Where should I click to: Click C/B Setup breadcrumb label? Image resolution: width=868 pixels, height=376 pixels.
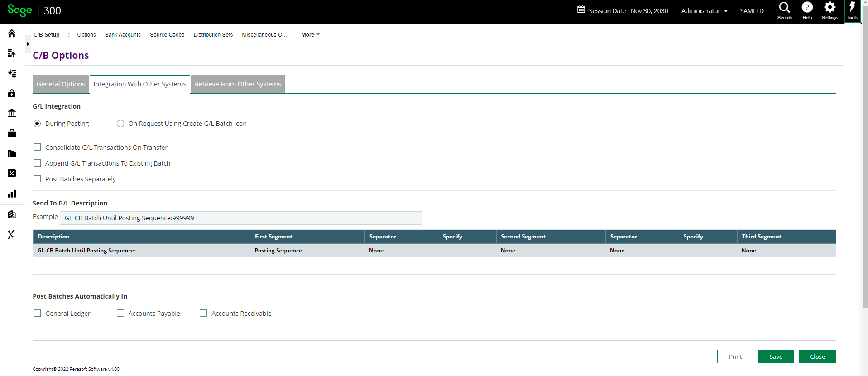[47, 35]
